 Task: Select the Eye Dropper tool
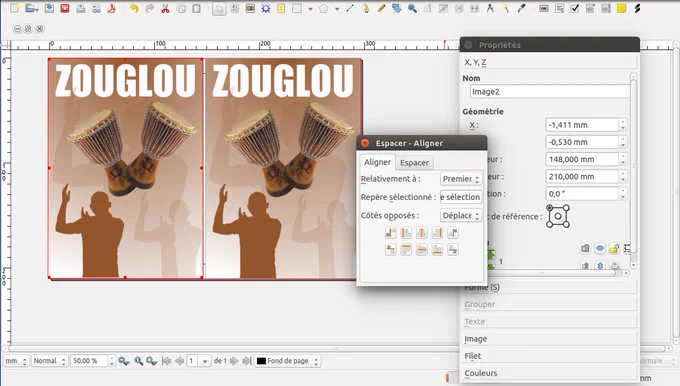tap(521, 8)
